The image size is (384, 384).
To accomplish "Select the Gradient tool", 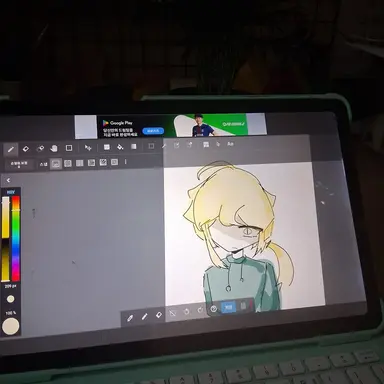I will (134, 146).
